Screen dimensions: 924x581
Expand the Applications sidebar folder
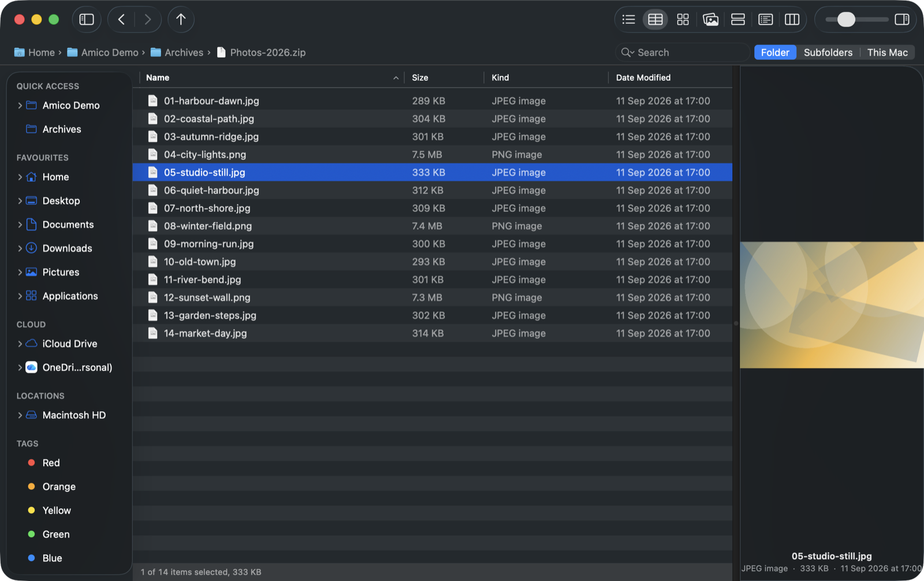click(x=20, y=296)
